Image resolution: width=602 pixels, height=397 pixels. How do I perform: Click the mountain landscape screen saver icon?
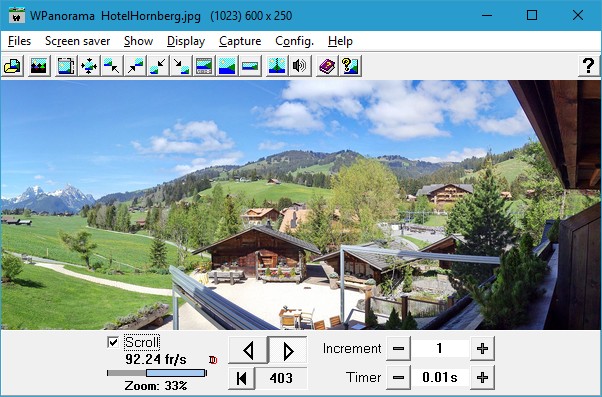[38, 66]
